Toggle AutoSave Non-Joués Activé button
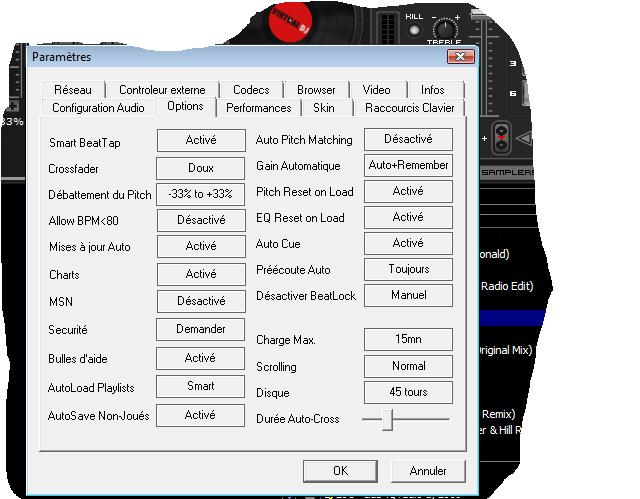The height and width of the screenshot is (499, 640). click(x=200, y=415)
